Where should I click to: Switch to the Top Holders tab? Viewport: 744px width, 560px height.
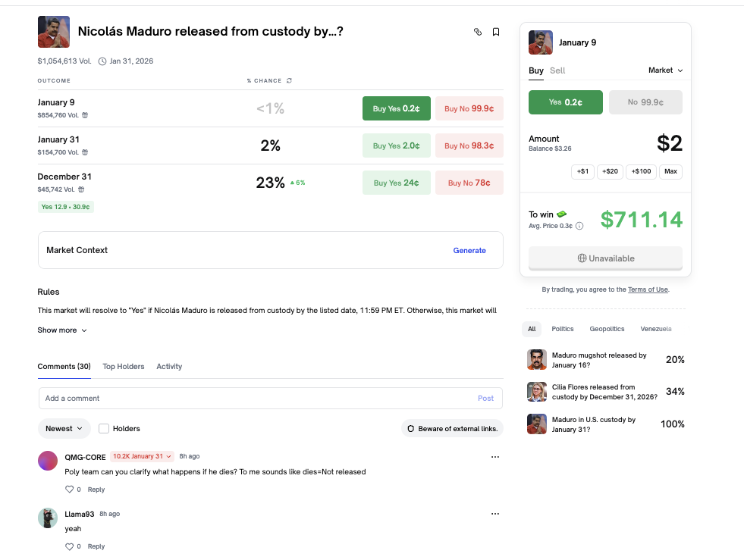124,367
